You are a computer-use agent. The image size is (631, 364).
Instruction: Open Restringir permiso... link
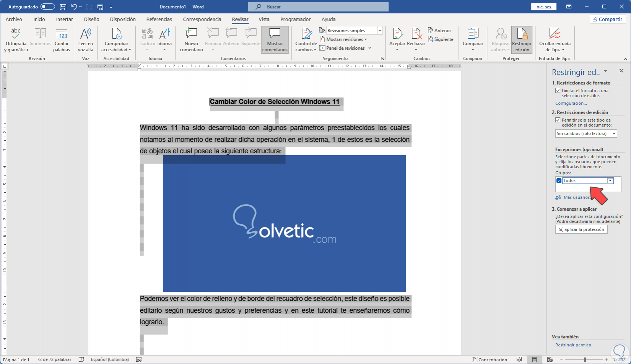click(575, 345)
